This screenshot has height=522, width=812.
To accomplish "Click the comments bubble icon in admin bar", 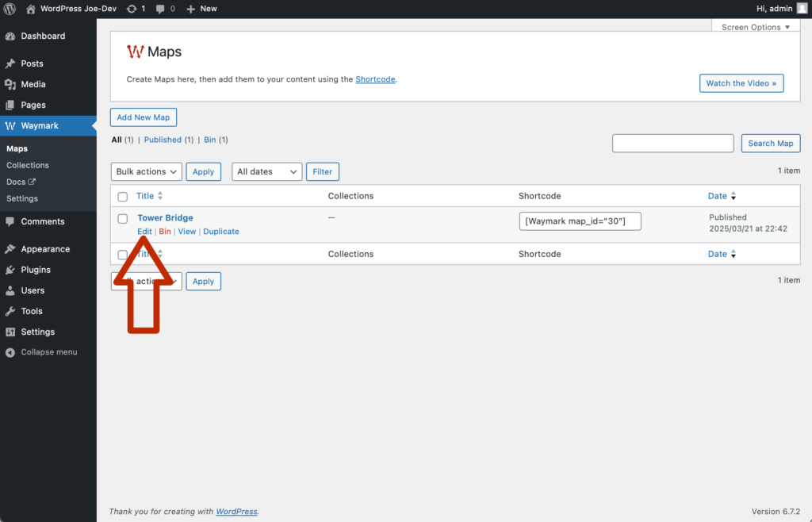I will (161, 8).
